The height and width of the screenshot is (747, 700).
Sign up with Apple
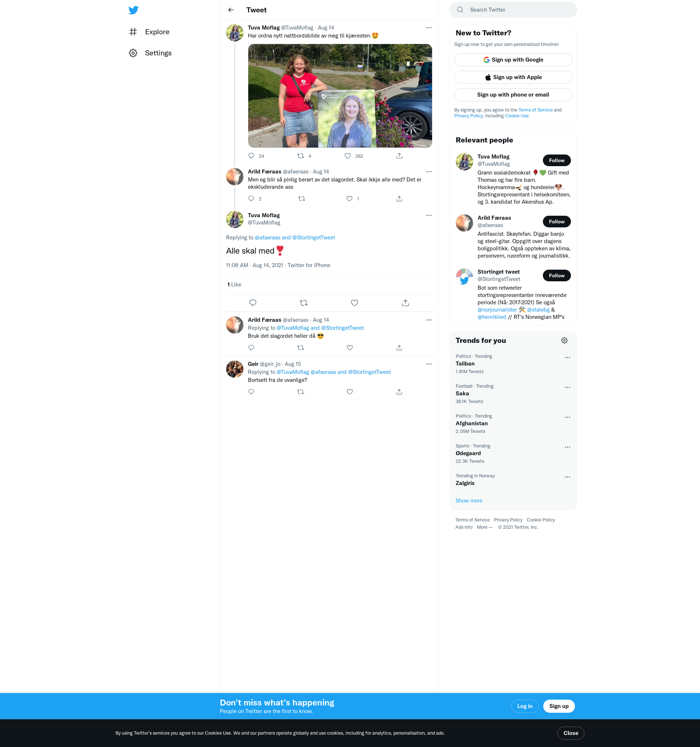click(x=513, y=77)
